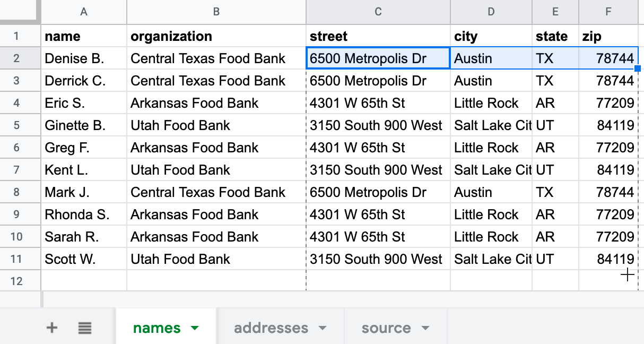Select column F header
644x344 pixels.
coord(608,12)
